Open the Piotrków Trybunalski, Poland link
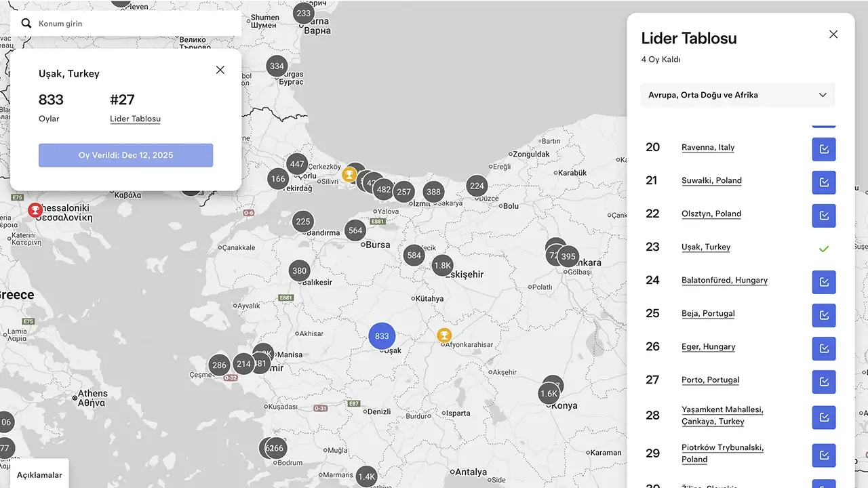The image size is (868, 488). click(x=722, y=453)
